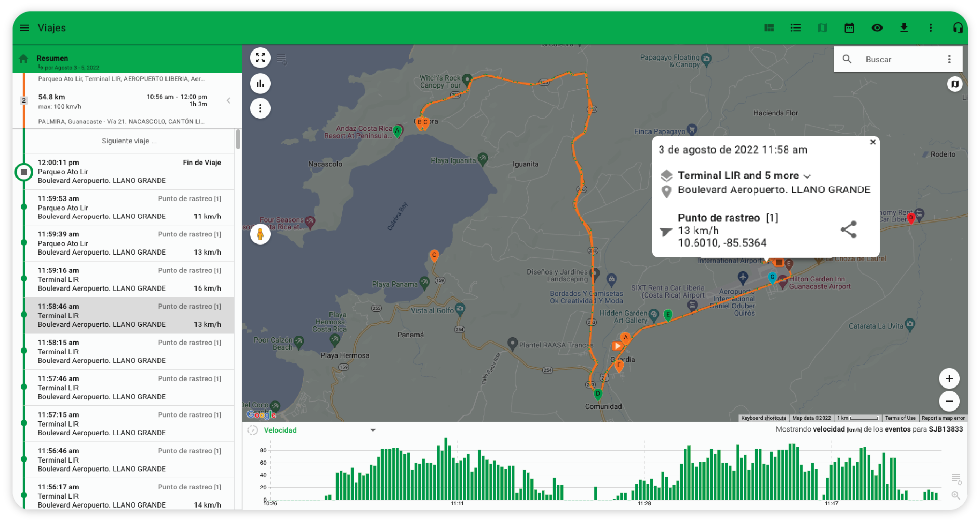Open the bar chart statistics button
The image size is (980, 524).
coord(260,83)
